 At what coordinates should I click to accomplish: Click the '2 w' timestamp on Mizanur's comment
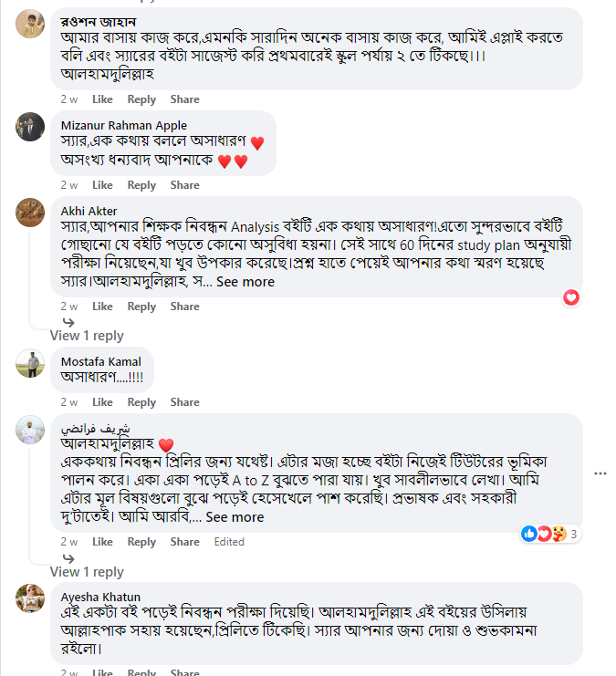click(69, 185)
